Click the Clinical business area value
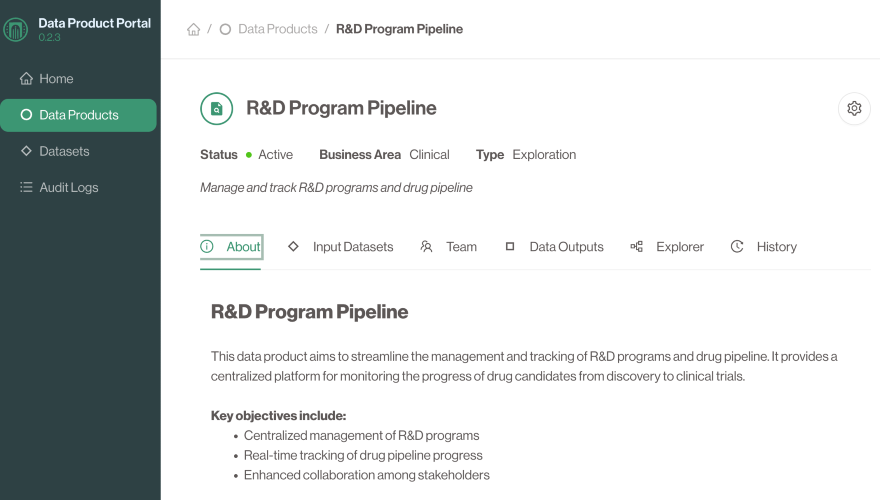The width and height of the screenshot is (880, 500). coord(429,155)
